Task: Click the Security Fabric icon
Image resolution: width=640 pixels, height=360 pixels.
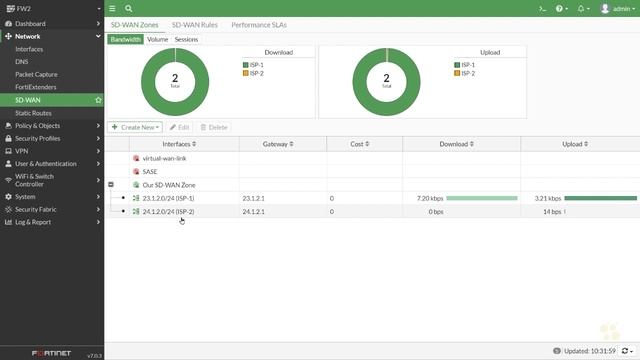Action: pos(8,209)
